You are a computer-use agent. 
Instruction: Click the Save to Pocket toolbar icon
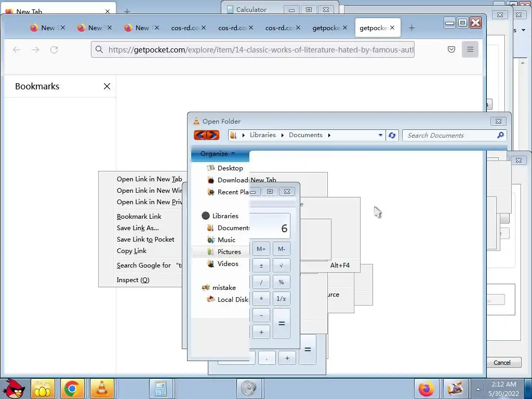point(451,49)
